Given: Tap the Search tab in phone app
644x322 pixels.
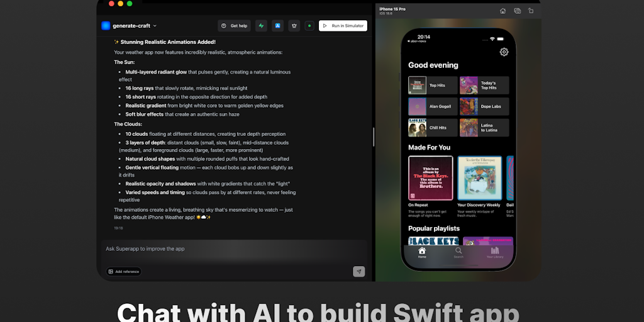Looking at the screenshot, I should (x=458, y=253).
